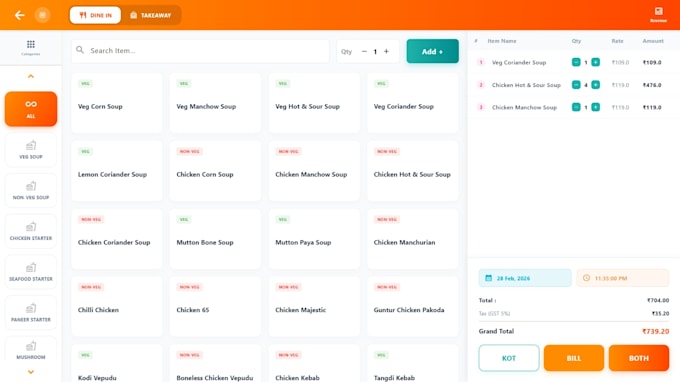Click the round menu icon beside back arrow
Viewport: 680px width, 382px height.
42,15
